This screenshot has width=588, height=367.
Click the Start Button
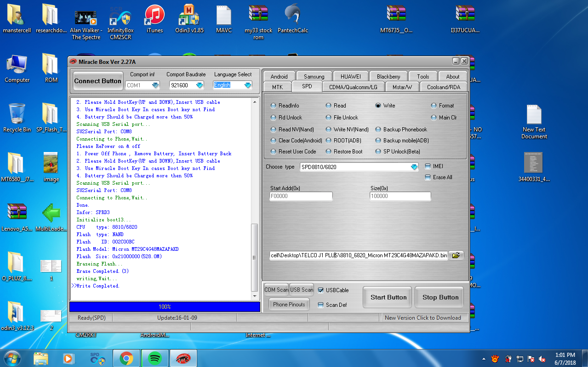(388, 297)
